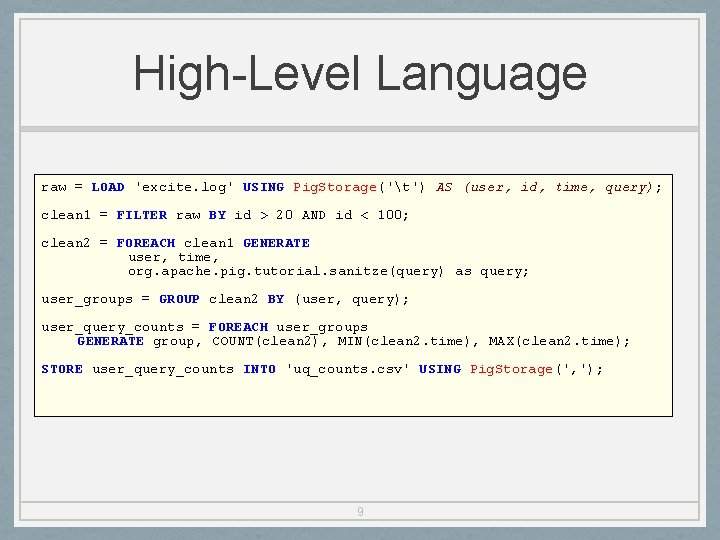Click the condition 'id > 20 AND id < 100;'

(321, 215)
